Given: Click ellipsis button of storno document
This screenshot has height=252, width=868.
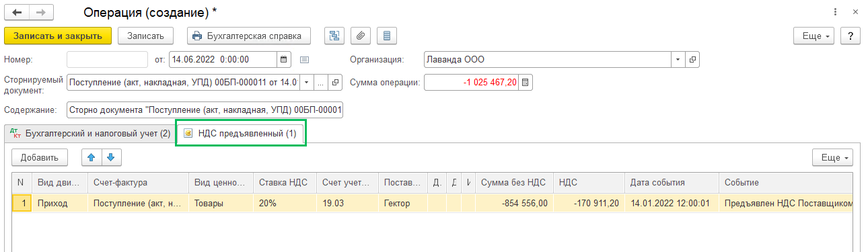Looking at the screenshot, I should pos(322,83).
